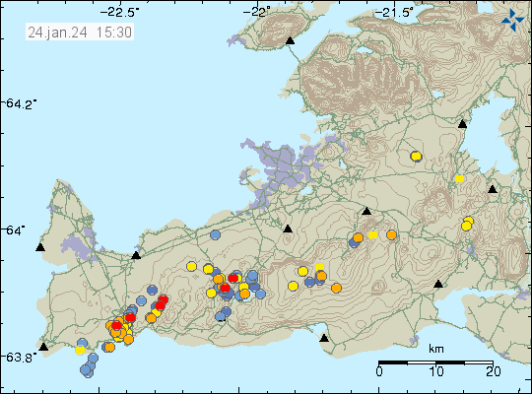Click the westernmost black triangle near 64° label
This screenshot has width=532, height=394.
point(40,247)
